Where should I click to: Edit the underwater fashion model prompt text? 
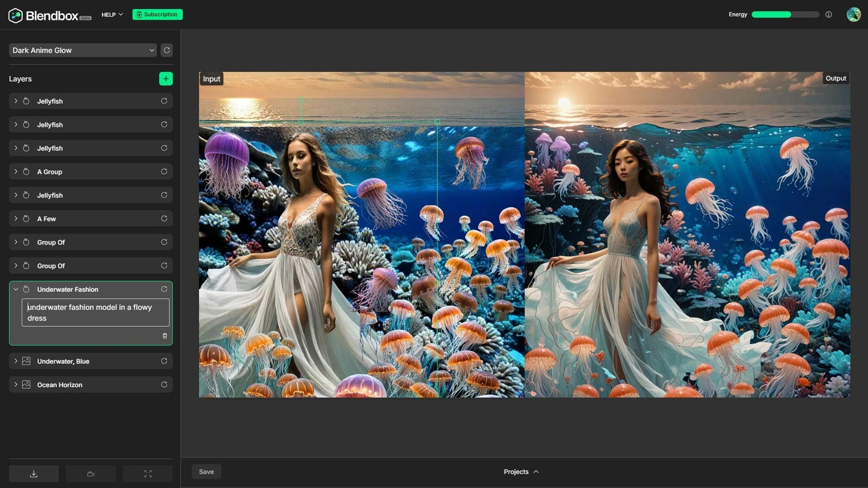click(95, 313)
